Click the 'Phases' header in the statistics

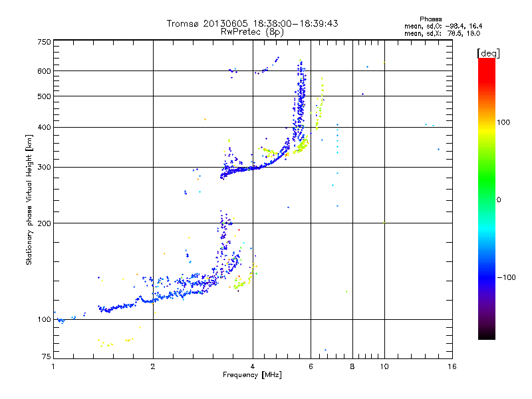coord(430,19)
